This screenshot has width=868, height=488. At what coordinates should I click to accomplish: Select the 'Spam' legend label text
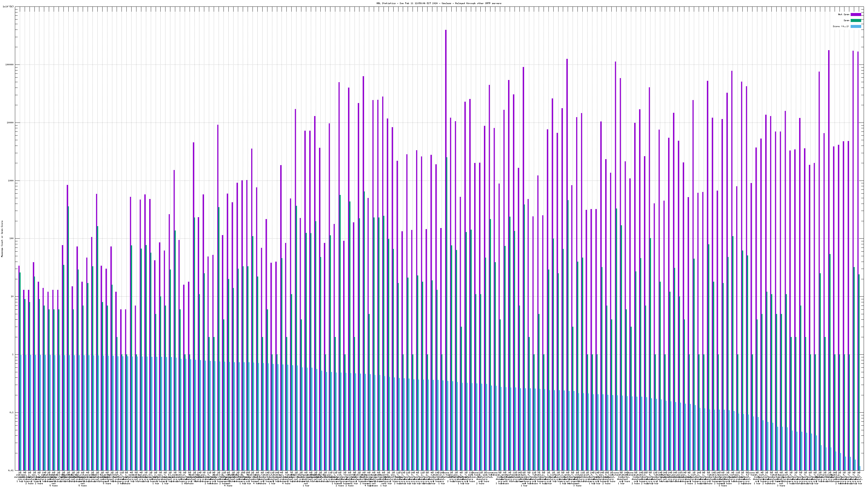(846, 21)
